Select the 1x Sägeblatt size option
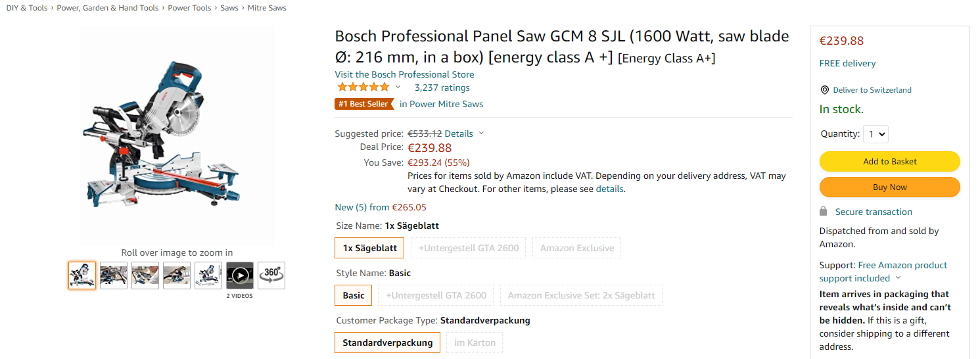Viewport: 980px width, 359px height. [369, 248]
